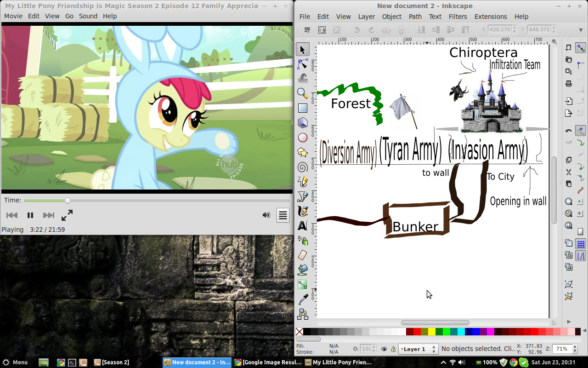
Task: Toggle Layer 1 visibility eye
Action: coord(384,349)
